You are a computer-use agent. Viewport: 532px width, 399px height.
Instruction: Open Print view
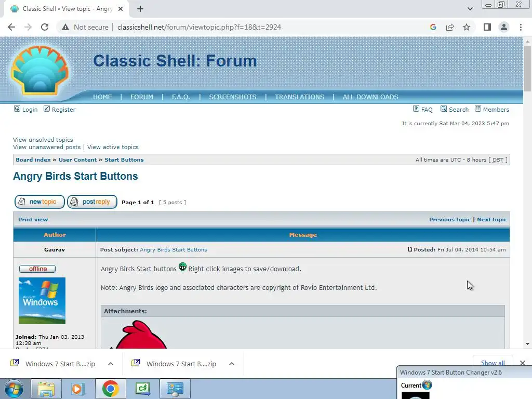[x=33, y=220]
